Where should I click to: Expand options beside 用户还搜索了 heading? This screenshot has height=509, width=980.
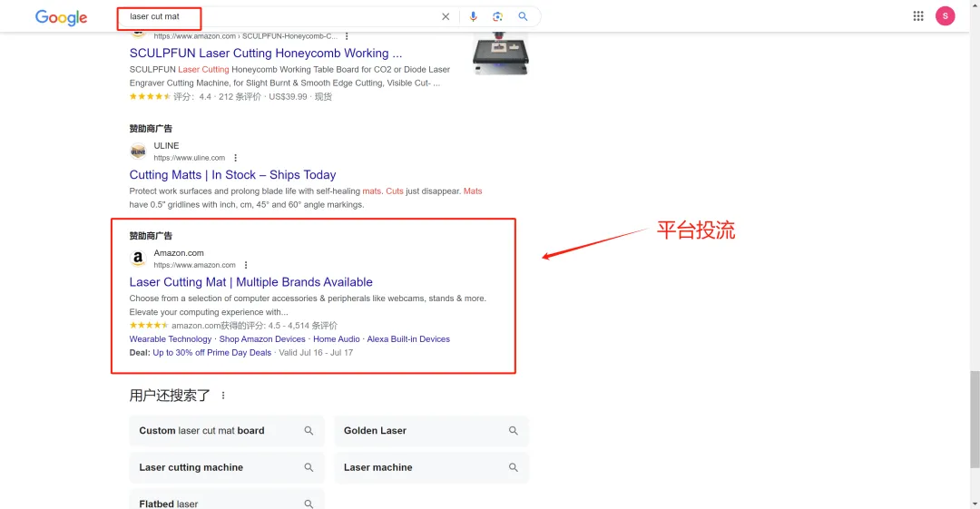223,396
